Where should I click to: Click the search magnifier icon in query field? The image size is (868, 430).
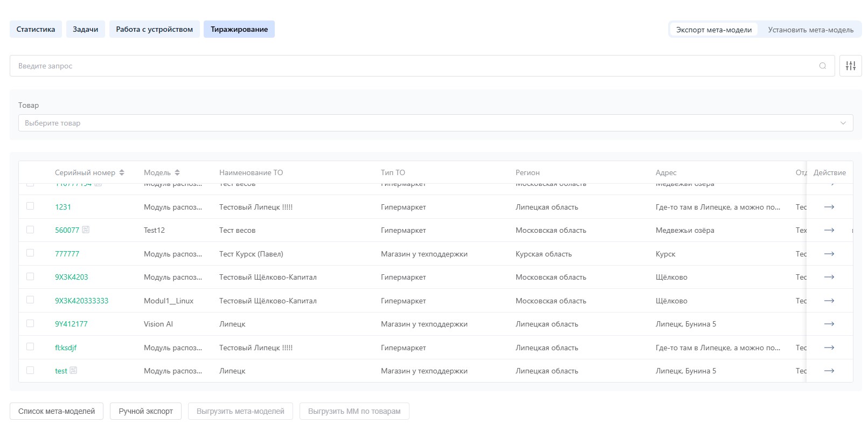click(822, 66)
